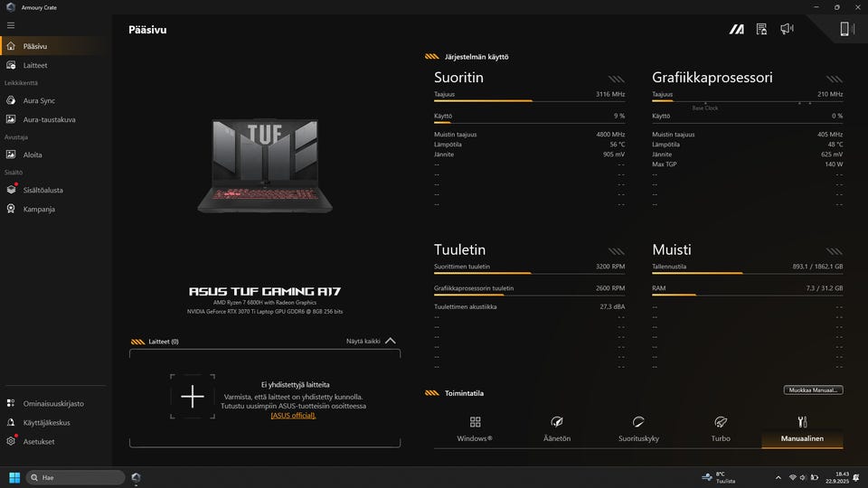Viewport: 868px width, 488px height.
Task: Click the Laitteet (0) label
Action: click(x=164, y=342)
